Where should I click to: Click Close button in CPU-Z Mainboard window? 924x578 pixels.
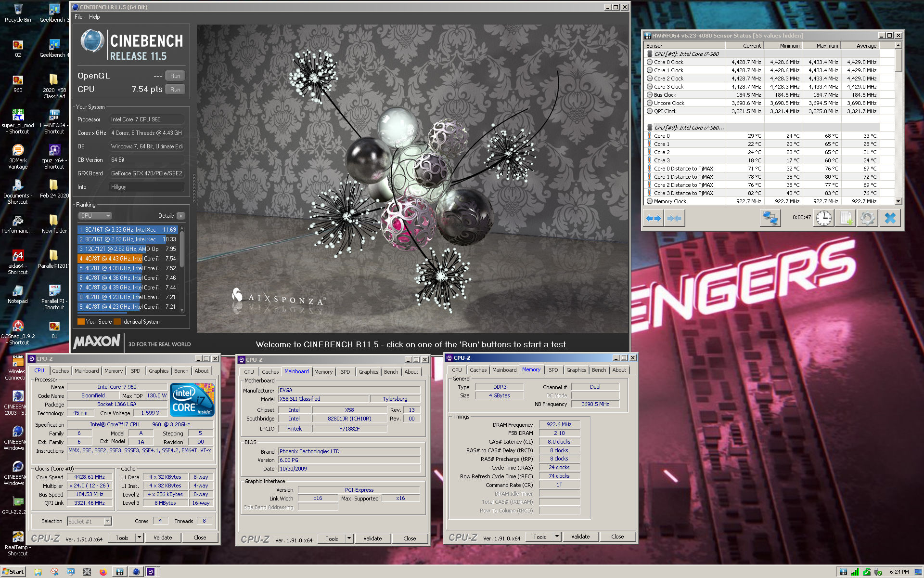[x=410, y=539]
